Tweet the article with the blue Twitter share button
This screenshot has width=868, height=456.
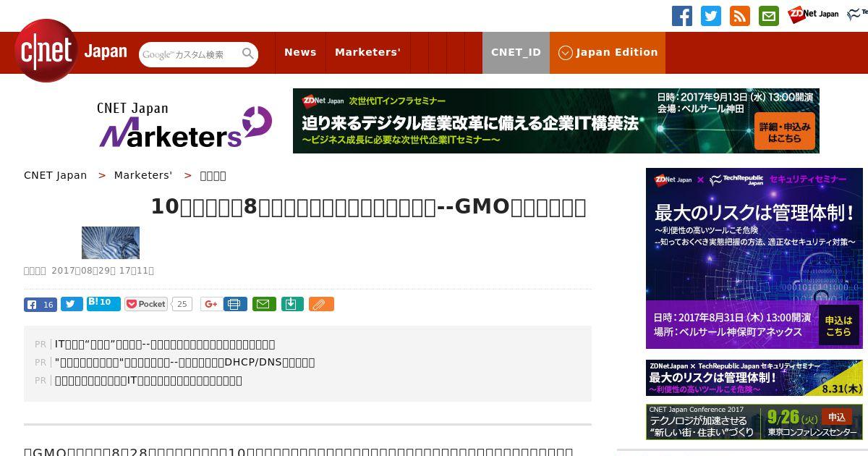[72, 304]
